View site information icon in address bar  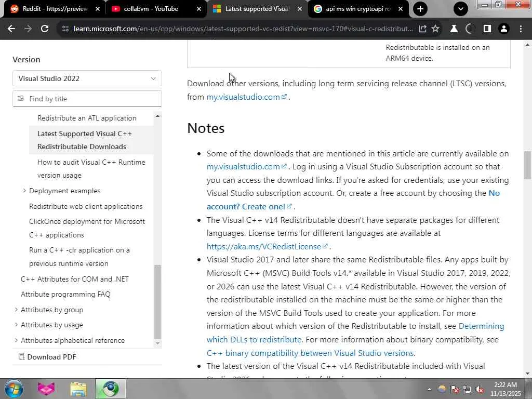tap(65, 29)
